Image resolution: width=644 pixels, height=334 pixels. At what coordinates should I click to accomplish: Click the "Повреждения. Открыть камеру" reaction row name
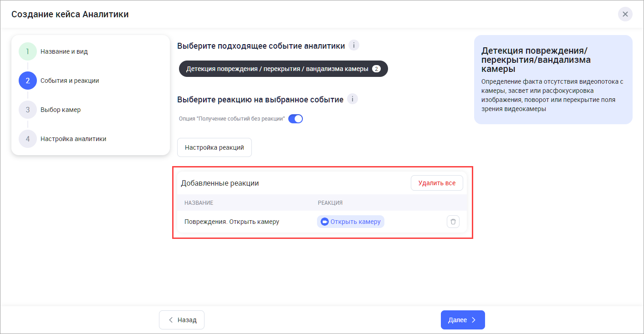pyautogui.click(x=231, y=222)
